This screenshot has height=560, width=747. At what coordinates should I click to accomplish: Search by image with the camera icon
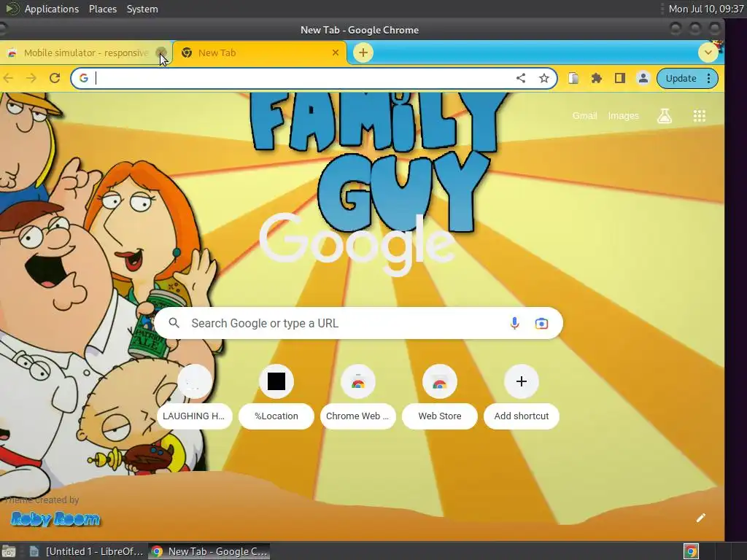click(x=541, y=323)
